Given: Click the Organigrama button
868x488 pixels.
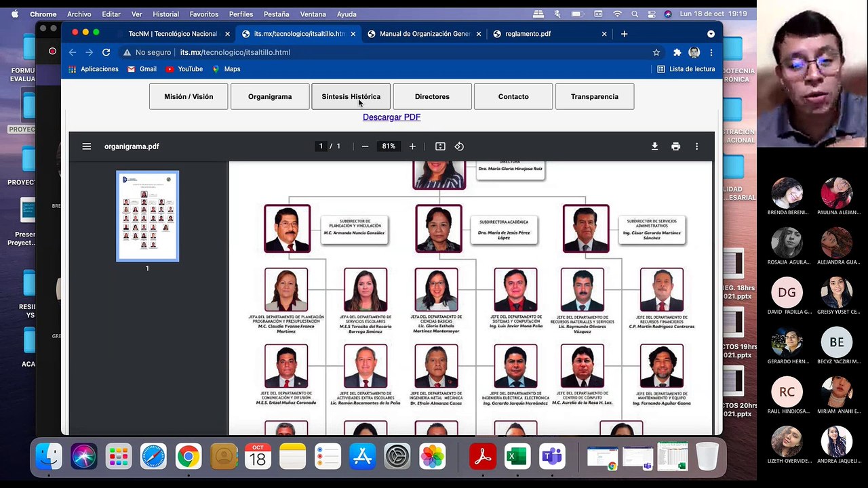Looking at the screenshot, I should point(270,96).
